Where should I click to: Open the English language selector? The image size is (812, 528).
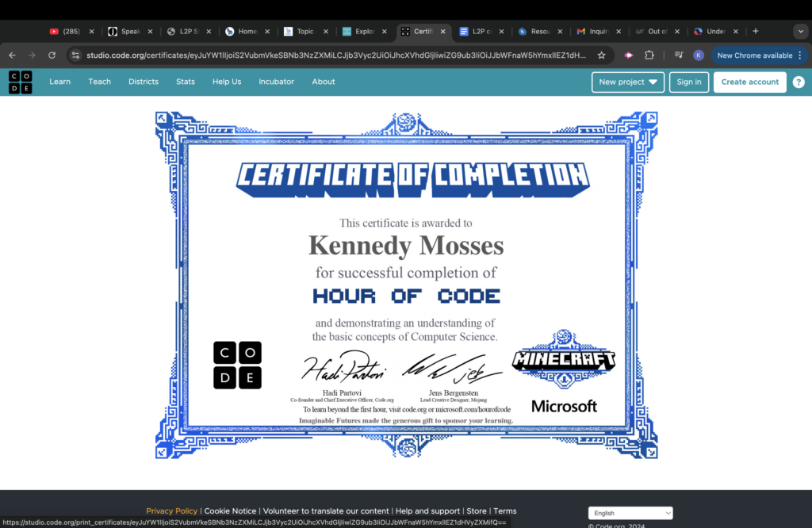click(630, 513)
